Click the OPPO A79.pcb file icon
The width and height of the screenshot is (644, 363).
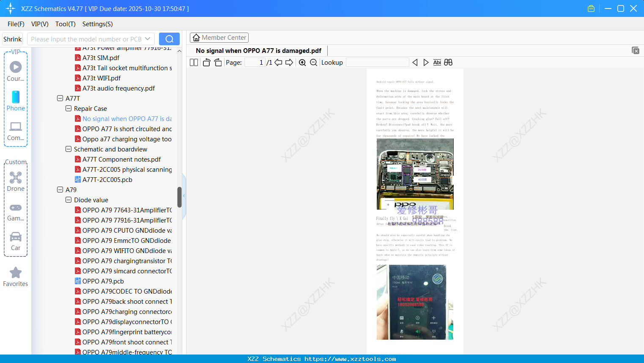pos(78,281)
